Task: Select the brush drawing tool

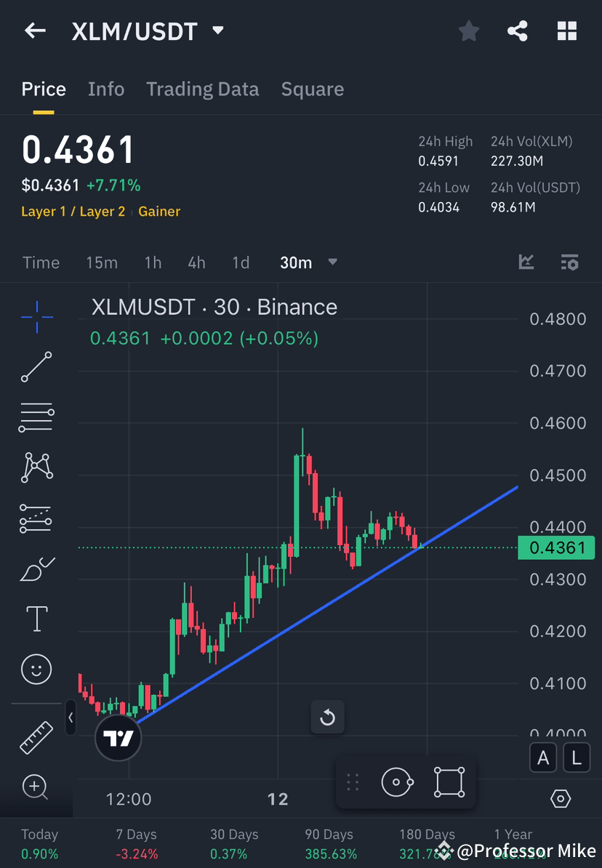Action: (x=36, y=568)
